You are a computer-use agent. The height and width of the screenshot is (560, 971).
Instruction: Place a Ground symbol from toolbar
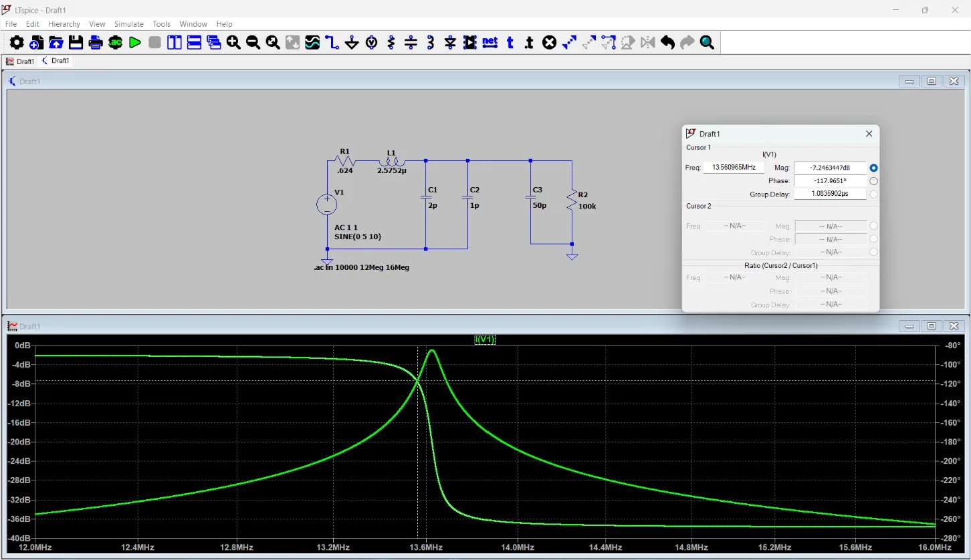[352, 43]
